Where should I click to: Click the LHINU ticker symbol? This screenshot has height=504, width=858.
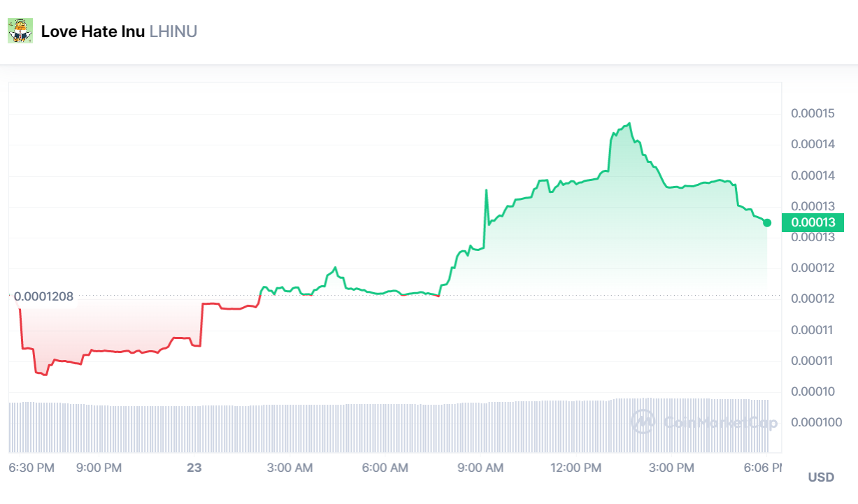tap(173, 31)
